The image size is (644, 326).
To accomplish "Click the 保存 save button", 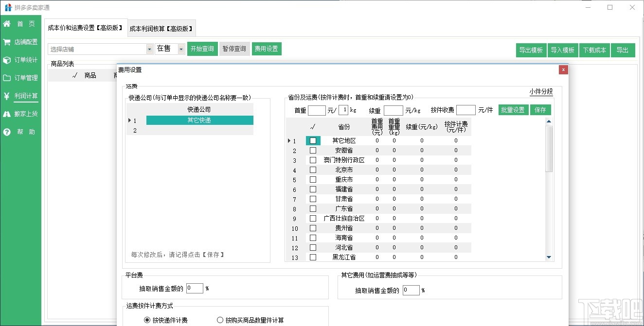I will (x=541, y=110).
